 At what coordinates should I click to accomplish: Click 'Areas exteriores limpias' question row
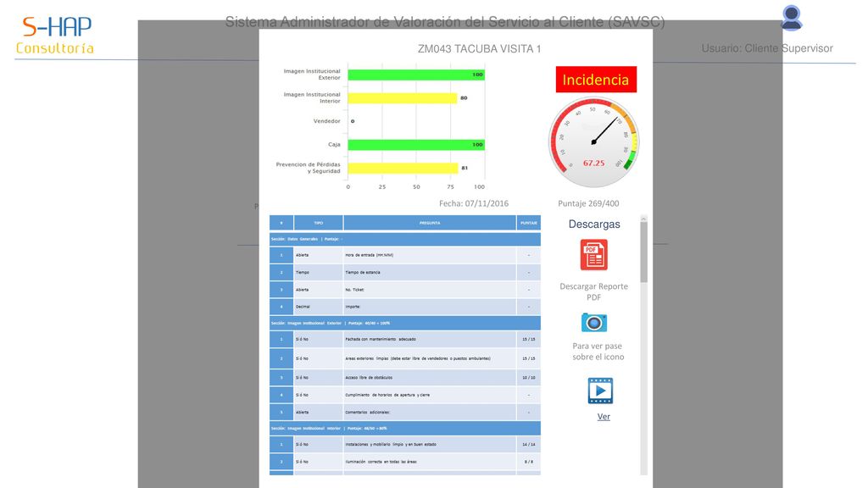tap(404, 358)
